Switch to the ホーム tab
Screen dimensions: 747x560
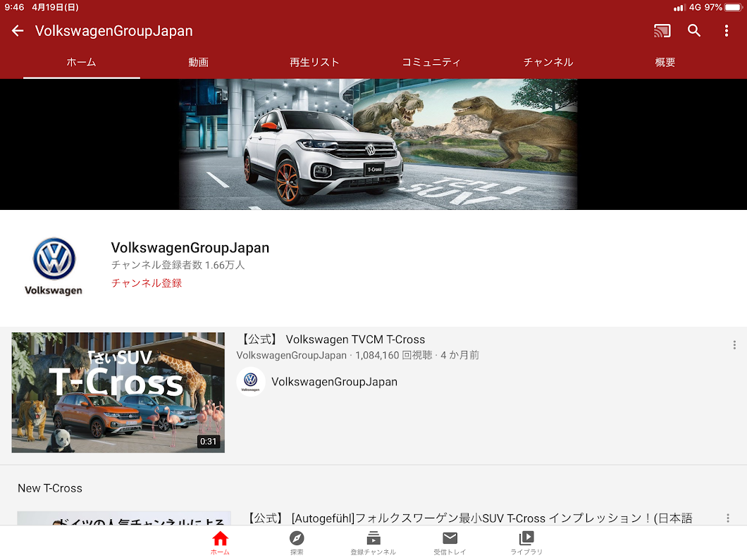pos(82,63)
